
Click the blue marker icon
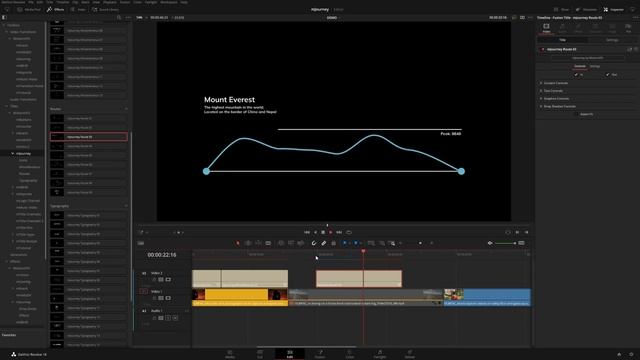click(356, 243)
